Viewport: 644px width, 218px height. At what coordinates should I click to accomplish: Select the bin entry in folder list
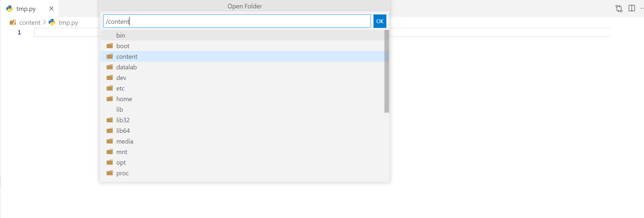242,35
